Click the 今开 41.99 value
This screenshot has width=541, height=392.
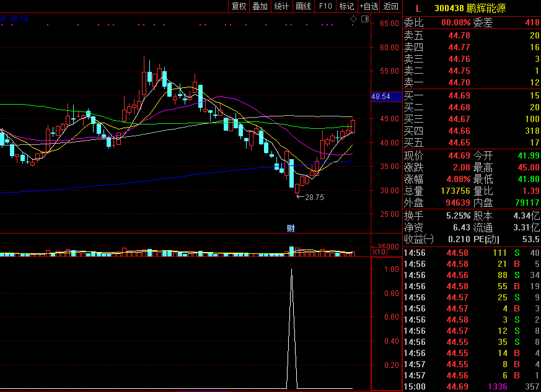click(x=529, y=156)
